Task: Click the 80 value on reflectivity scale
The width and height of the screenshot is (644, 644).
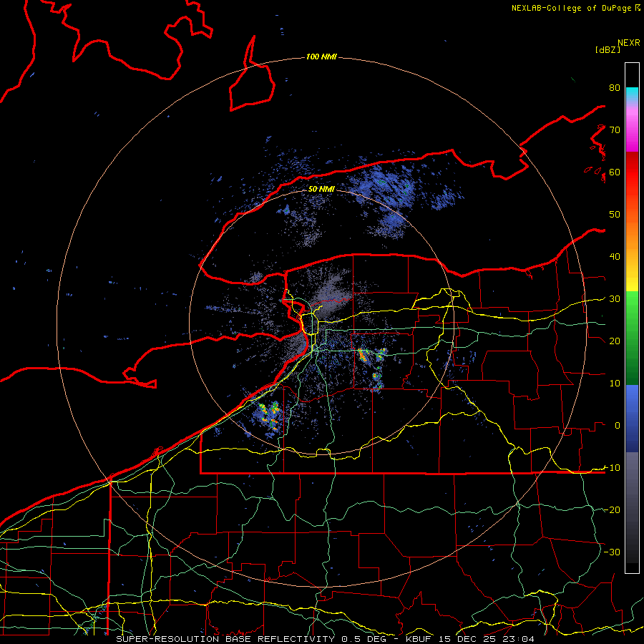Action: coord(615,87)
